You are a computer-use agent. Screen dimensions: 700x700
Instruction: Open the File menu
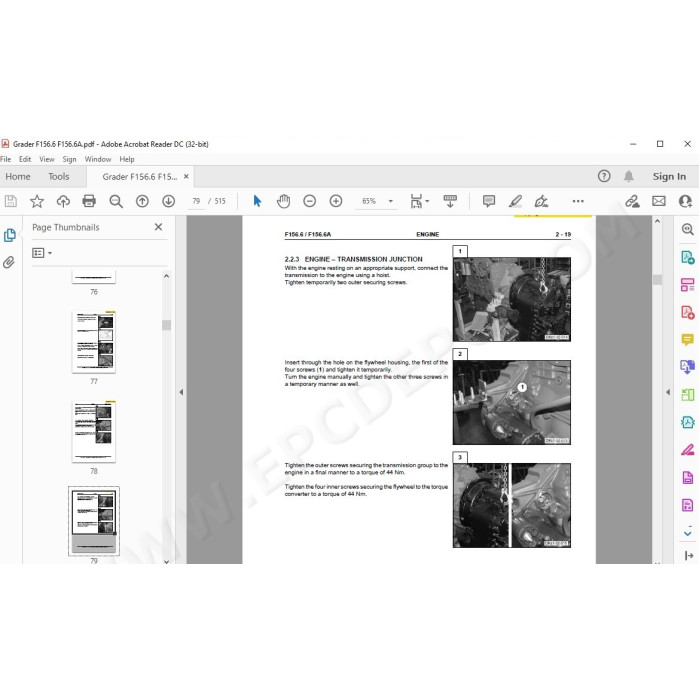tap(6, 159)
